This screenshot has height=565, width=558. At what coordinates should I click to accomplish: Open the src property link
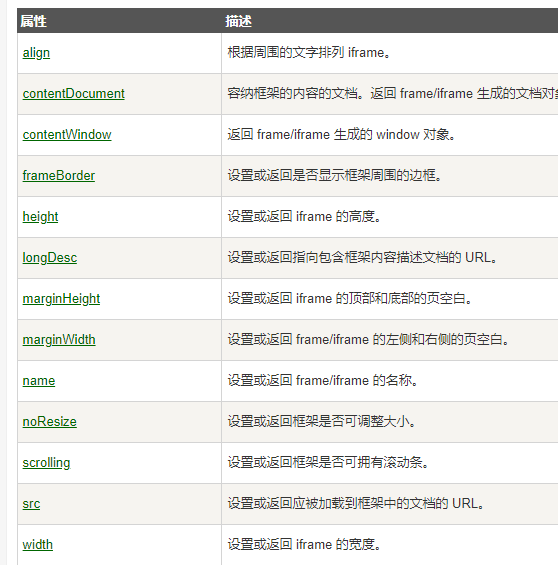coord(31,504)
